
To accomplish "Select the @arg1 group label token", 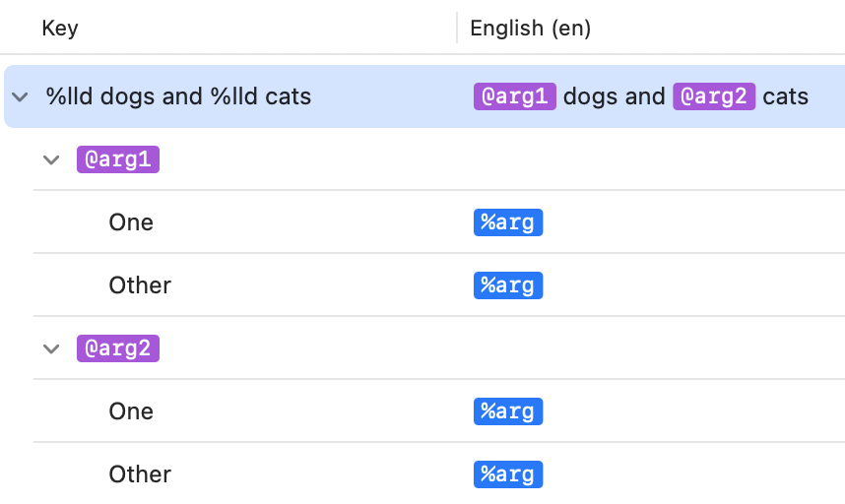I will (x=118, y=159).
